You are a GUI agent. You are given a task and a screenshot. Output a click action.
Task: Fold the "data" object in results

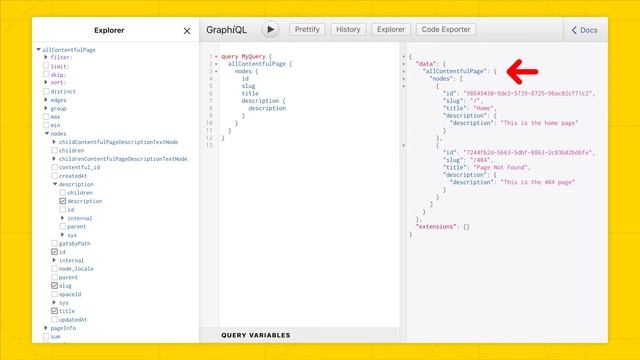[404, 64]
